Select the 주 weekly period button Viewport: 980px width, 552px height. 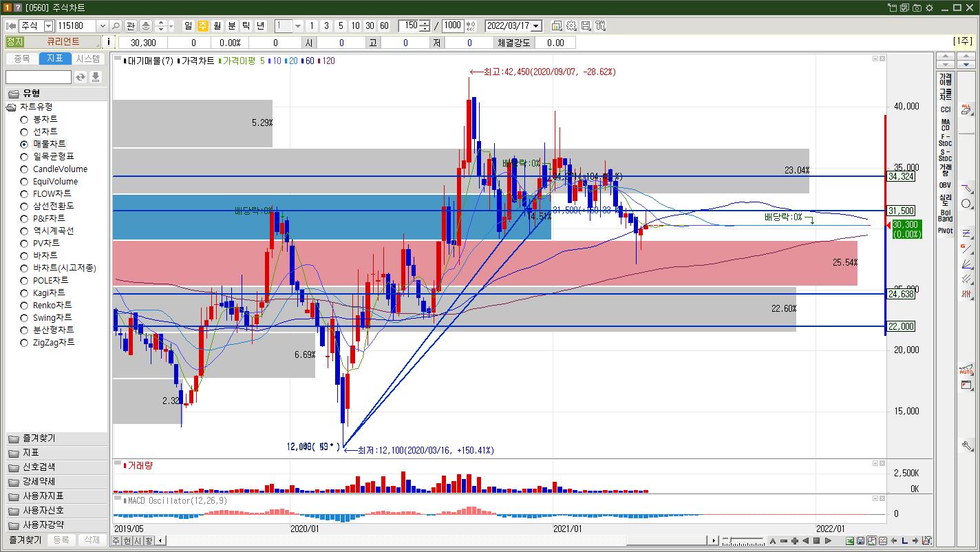pyautogui.click(x=203, y=26)
